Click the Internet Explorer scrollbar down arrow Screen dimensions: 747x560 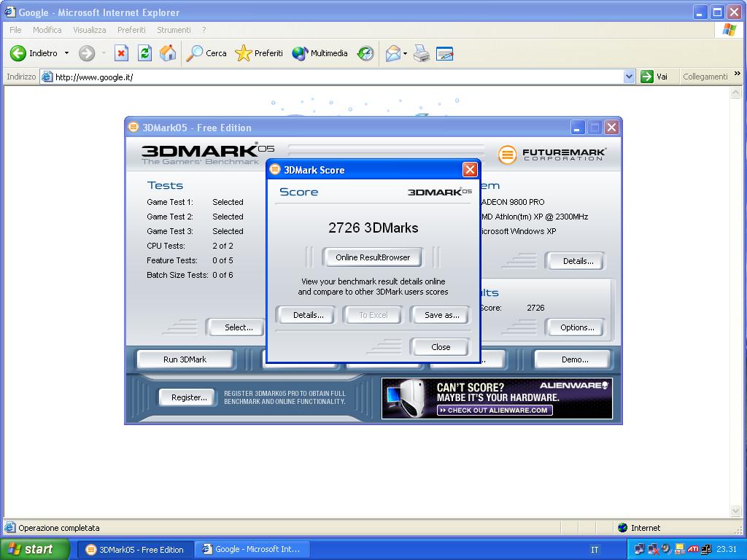[736, 511]
